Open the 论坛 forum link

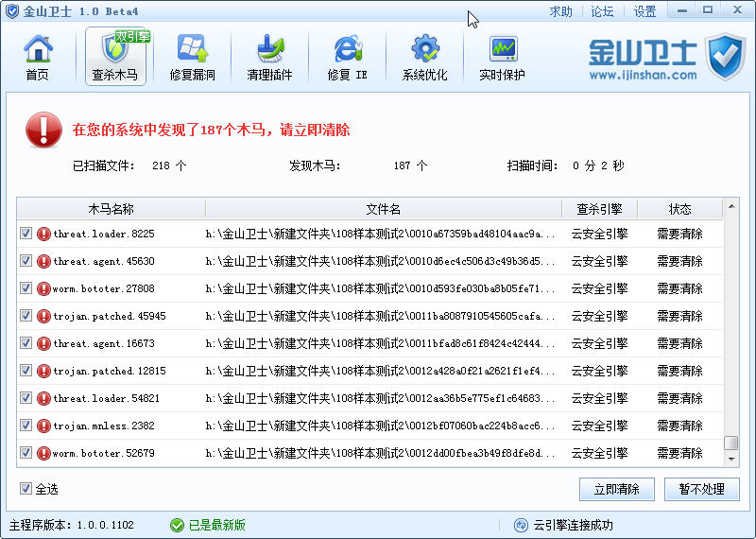602,11
